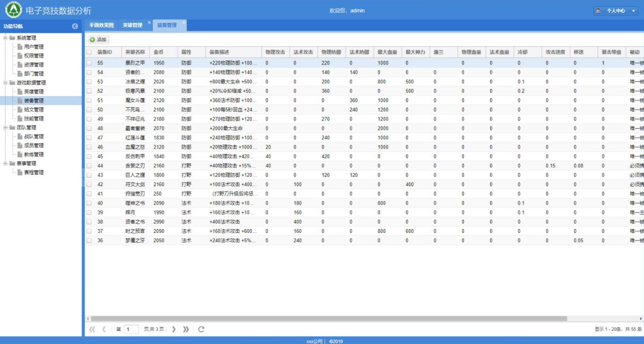Click the app logo icon
Viewport: 644px width, 344px height.
point(13,10)
